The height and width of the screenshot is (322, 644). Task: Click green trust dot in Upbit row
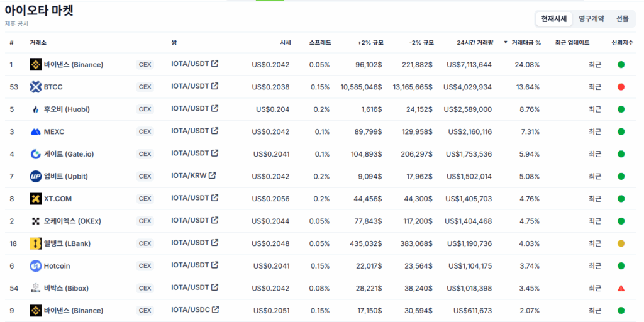click(621, 176)
